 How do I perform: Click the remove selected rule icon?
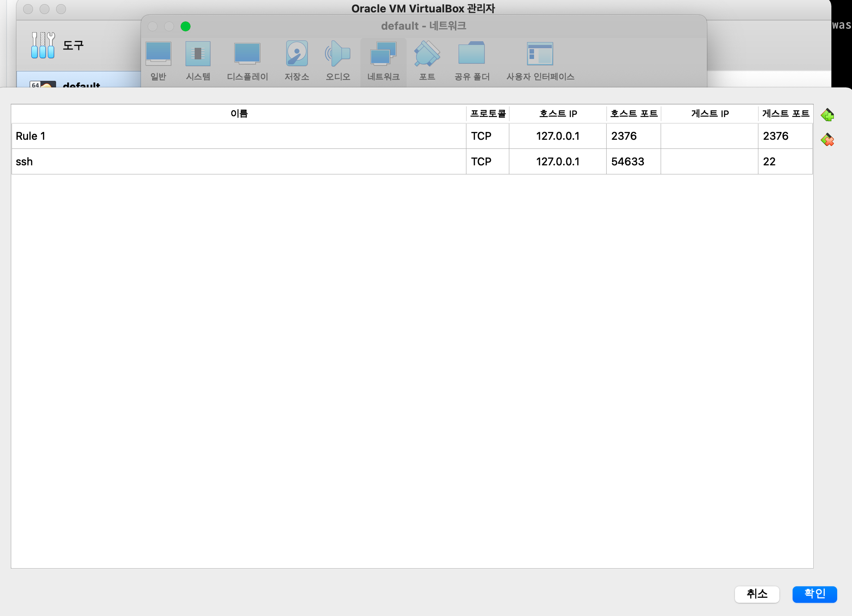coord(827,140)
